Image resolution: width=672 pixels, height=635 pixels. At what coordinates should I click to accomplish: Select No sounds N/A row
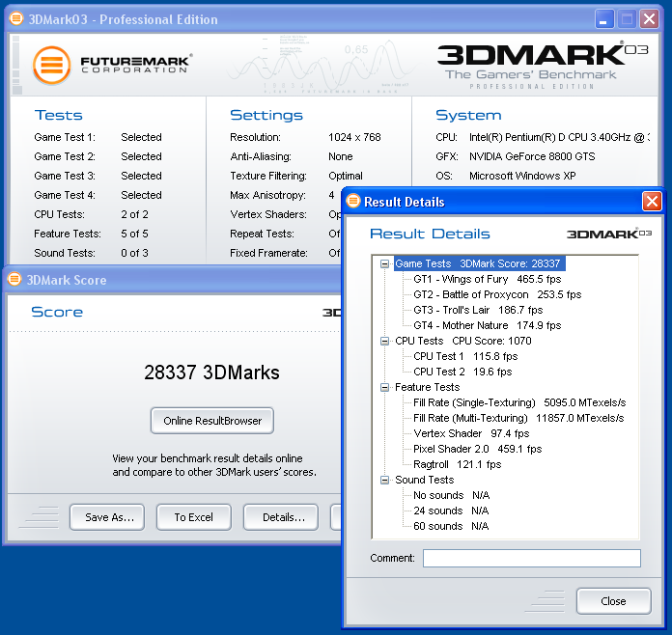point(451,495)
